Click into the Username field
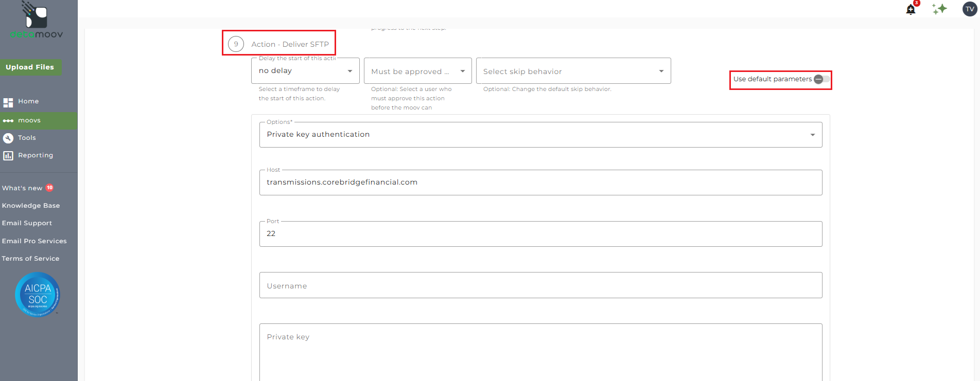The image size is (980, 381). click(x=540, y=286)
